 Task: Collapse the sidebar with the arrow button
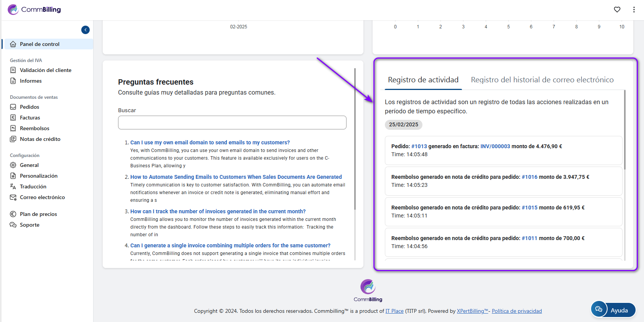[85, 30]
